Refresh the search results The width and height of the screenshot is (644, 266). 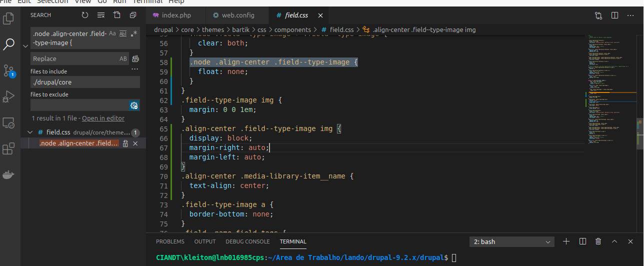point(85,15)
